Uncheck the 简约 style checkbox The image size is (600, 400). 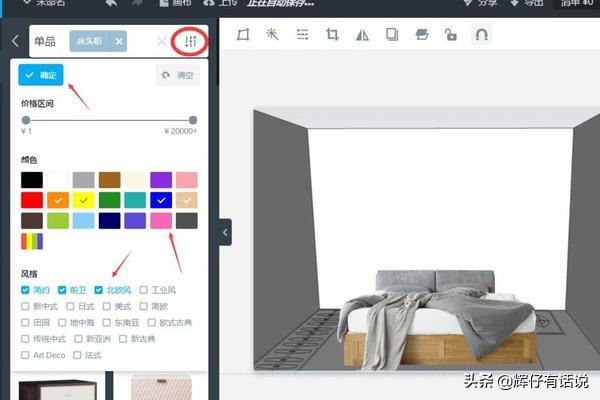26,290
